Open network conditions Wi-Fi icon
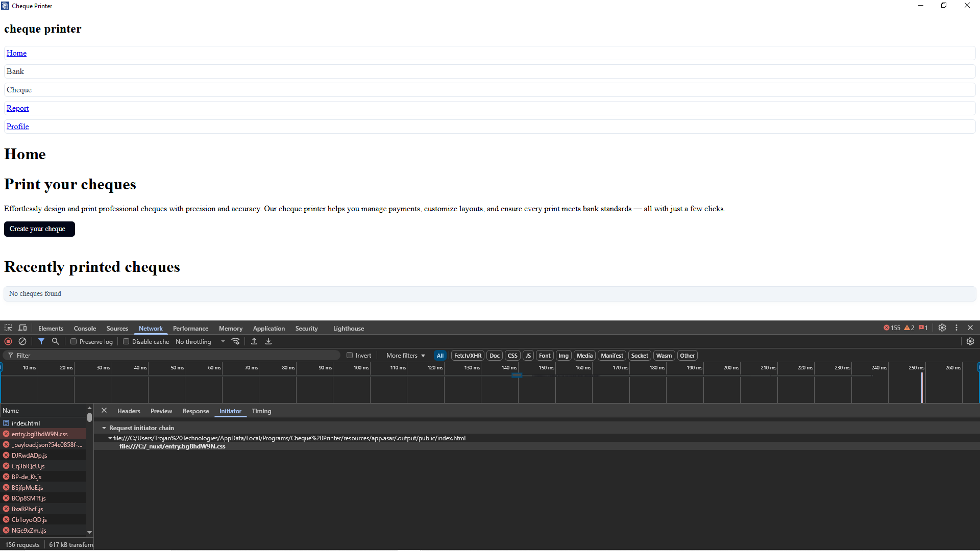This screenshot has width=980, height=551. [236, 341]
